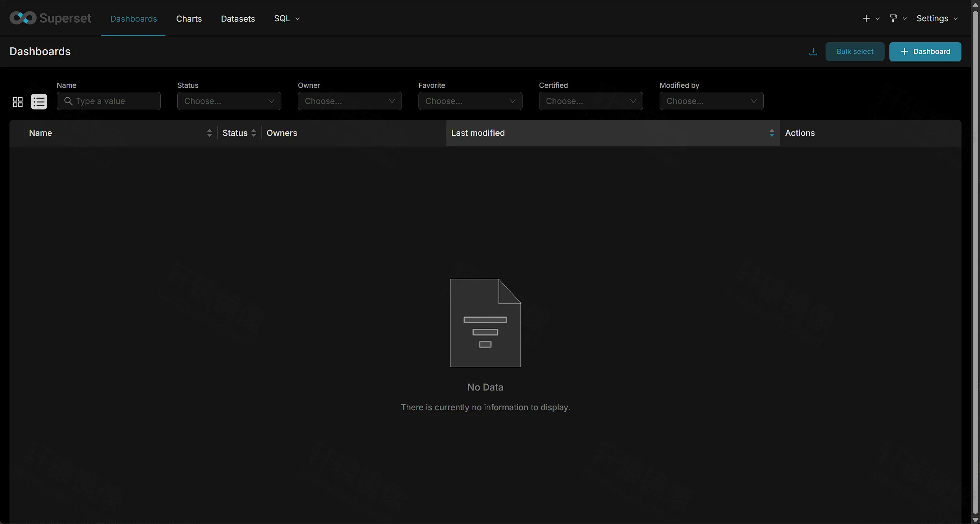Click the search magnifier icon
The image size is (980, 524).
point(68,101)
